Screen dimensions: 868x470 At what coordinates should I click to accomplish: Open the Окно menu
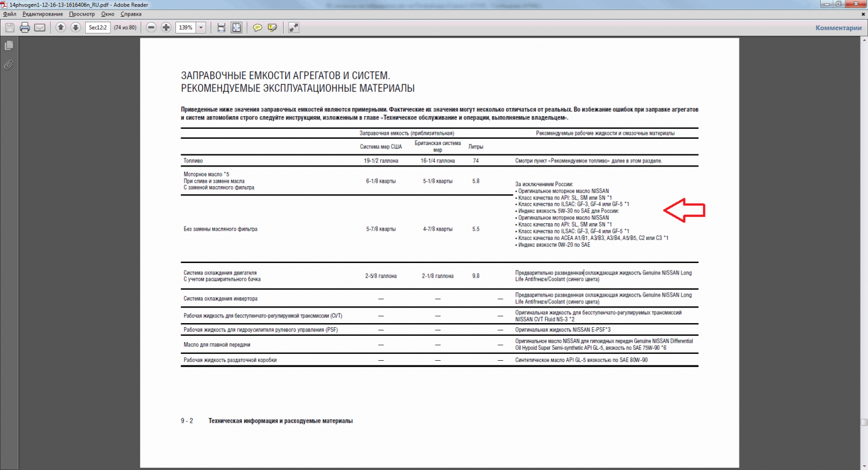pos(108,14)
